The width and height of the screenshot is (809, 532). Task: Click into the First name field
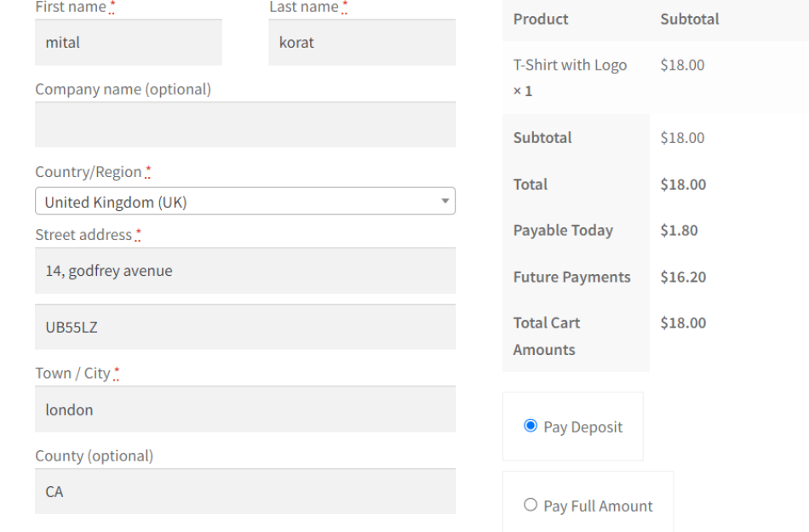[x=128, y=42]
